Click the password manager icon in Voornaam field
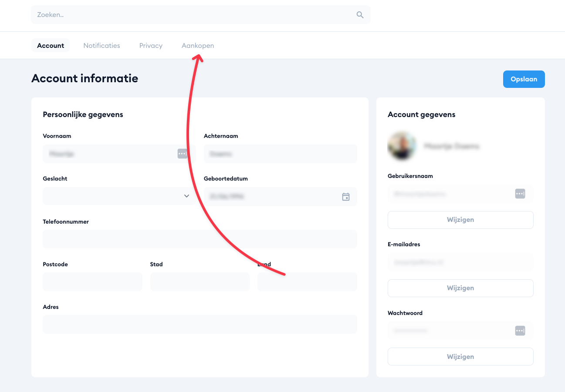Screen dimensions: 565x392 coord(182,154)
